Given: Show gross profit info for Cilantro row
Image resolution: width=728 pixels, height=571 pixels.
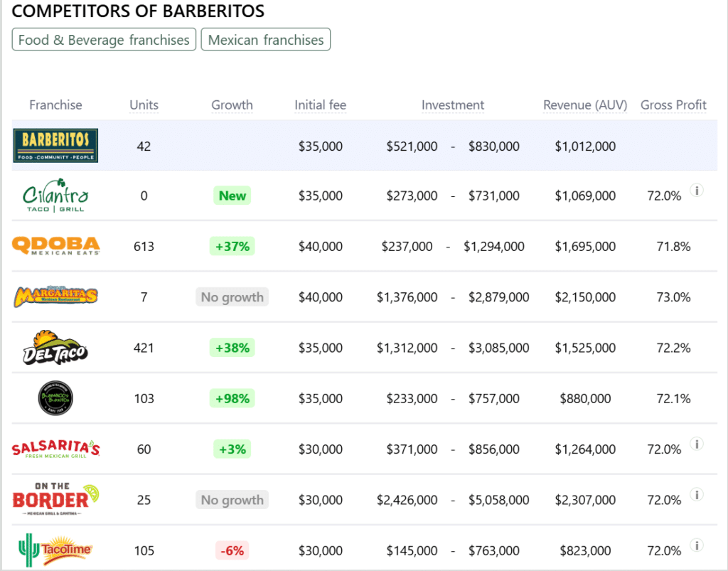Looking at the screenshot, I should pyautogui.click(x=697, y=191).
